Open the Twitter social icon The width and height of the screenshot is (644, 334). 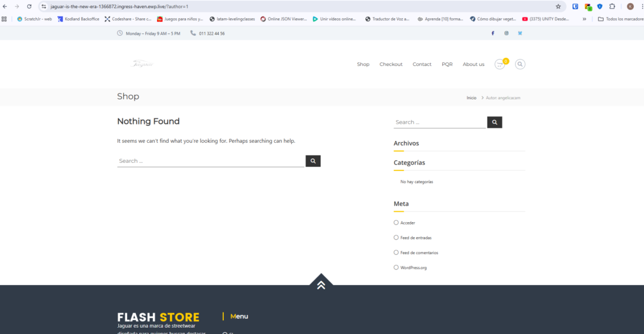[520, 33]
